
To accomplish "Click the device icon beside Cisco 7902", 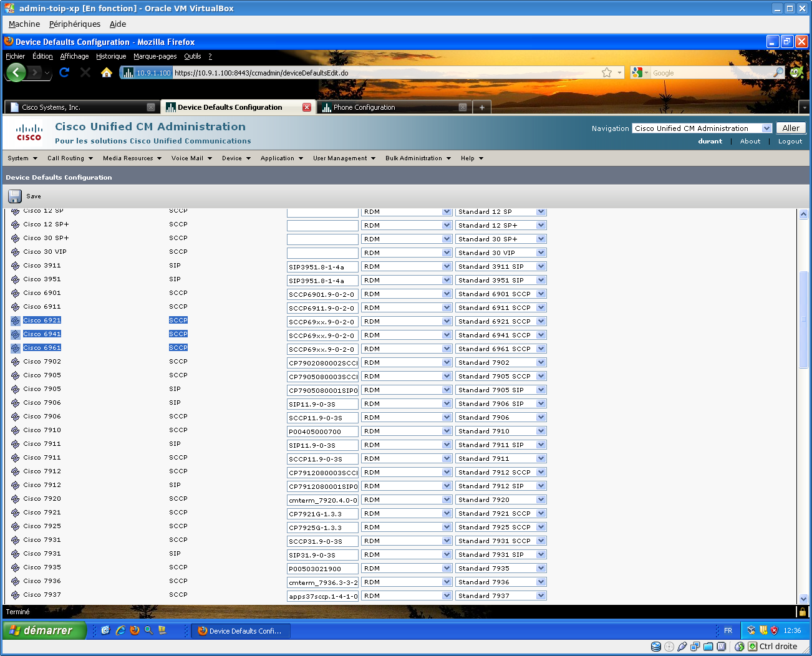I will click(x=16, y=362).
